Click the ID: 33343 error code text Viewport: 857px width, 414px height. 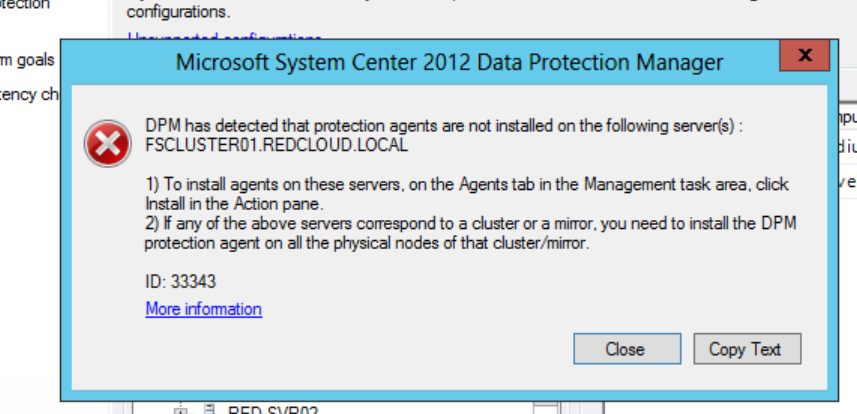coord(180,282)
